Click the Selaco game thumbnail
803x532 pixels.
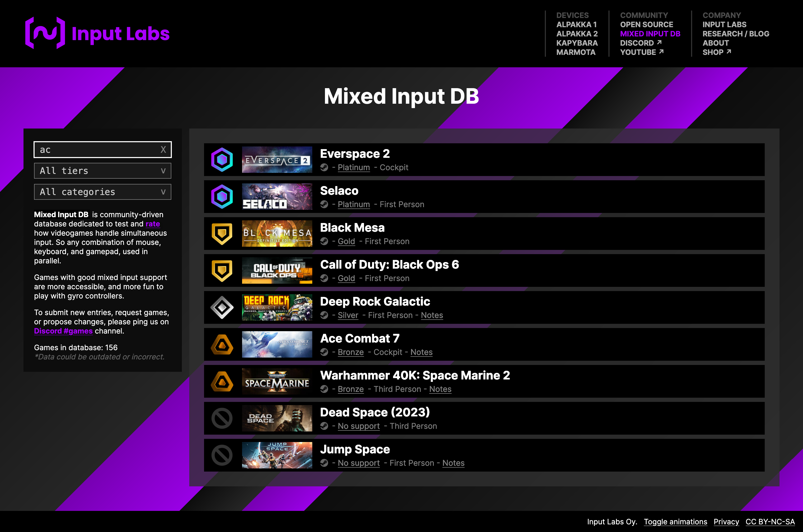click(277, 196)
